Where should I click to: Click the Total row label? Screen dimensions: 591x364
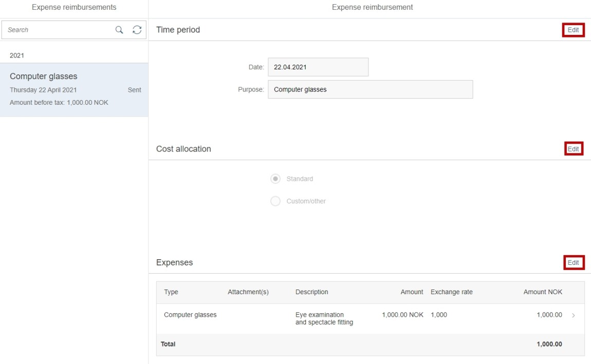[x=168, y=344]
